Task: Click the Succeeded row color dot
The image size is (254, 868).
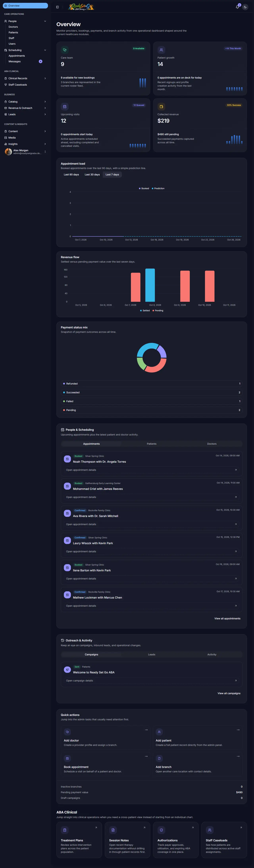Action: [x=64, y=393]
